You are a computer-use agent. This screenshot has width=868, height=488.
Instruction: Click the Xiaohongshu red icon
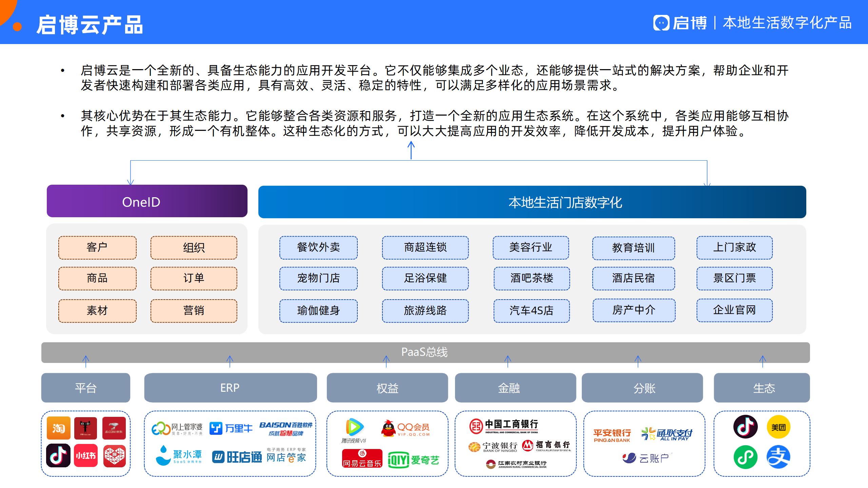coord(86,455)
